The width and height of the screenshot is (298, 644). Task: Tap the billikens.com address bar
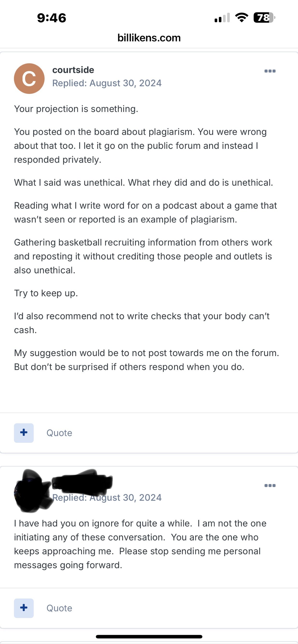149,38
